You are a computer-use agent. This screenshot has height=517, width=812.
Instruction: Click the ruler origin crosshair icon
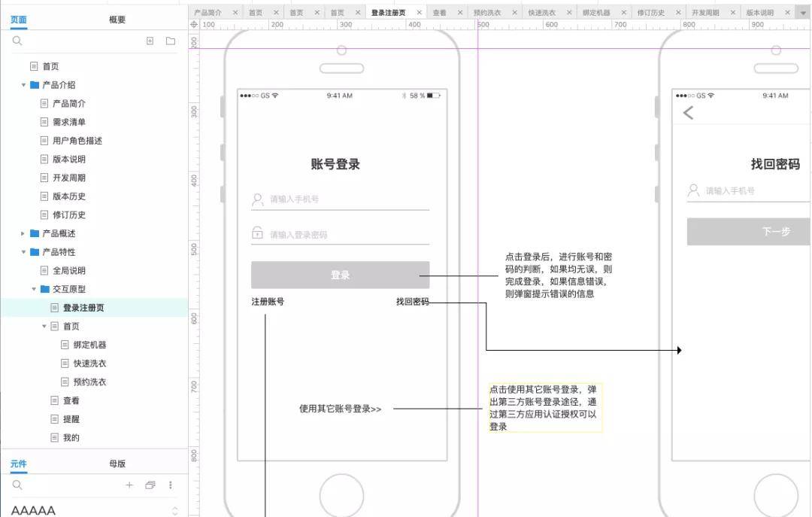(194, 24)
